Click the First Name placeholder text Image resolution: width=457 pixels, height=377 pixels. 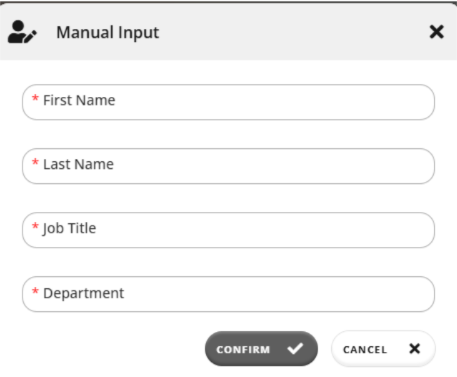pyautogui.click(x=79, y=100)
